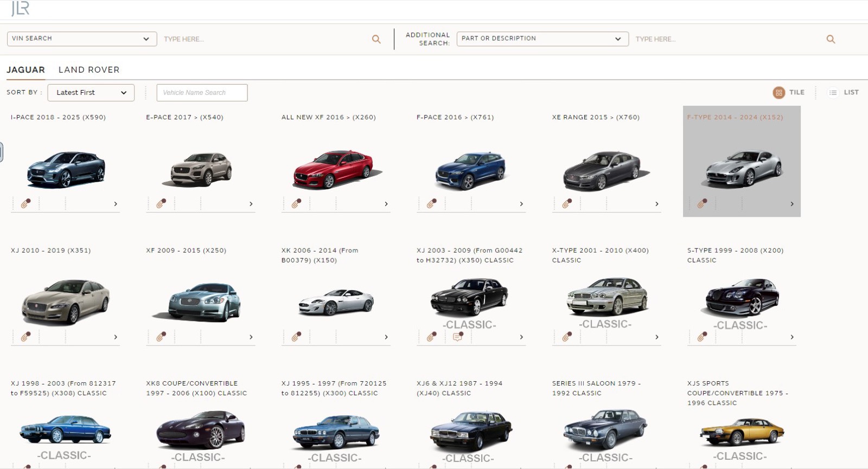Select the JAGUAR tab
The image size is (868, 469).
(x=25, y=70)
